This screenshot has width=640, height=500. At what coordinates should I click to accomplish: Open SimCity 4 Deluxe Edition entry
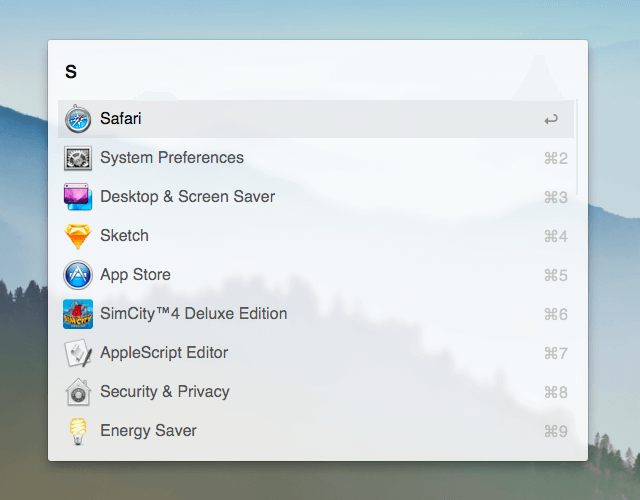point(193,314)
